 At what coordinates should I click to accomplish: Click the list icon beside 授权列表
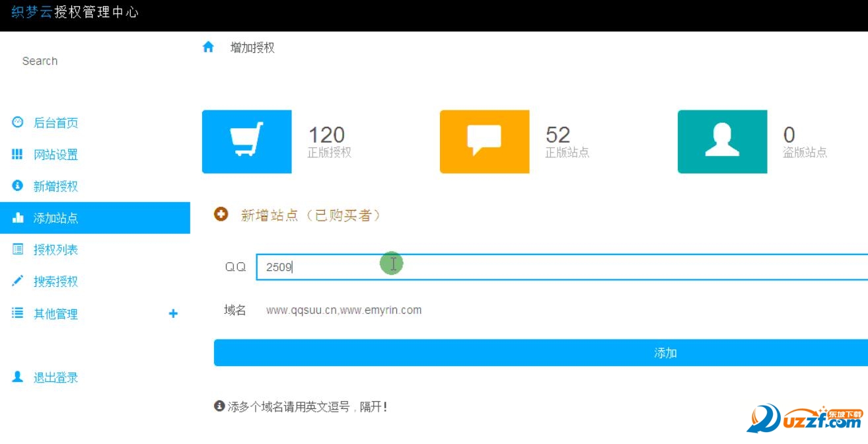coord(18,249)
